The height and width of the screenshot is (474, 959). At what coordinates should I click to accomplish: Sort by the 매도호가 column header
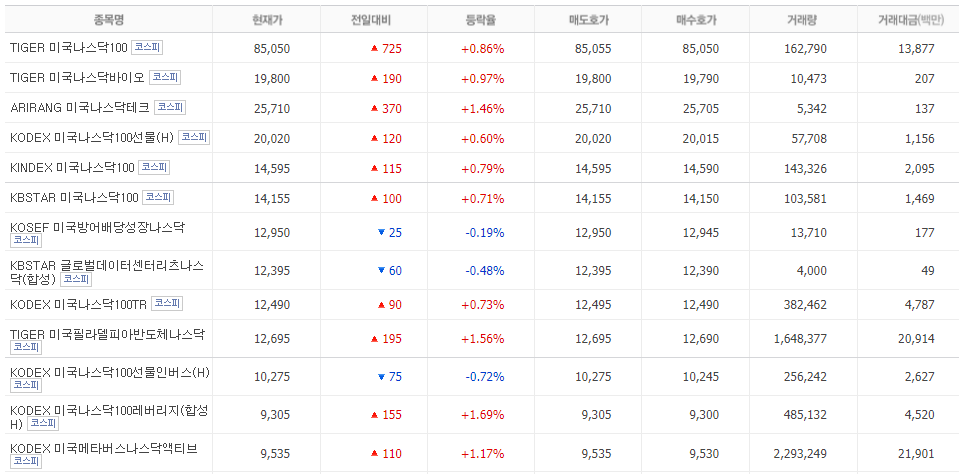(588, 20)
